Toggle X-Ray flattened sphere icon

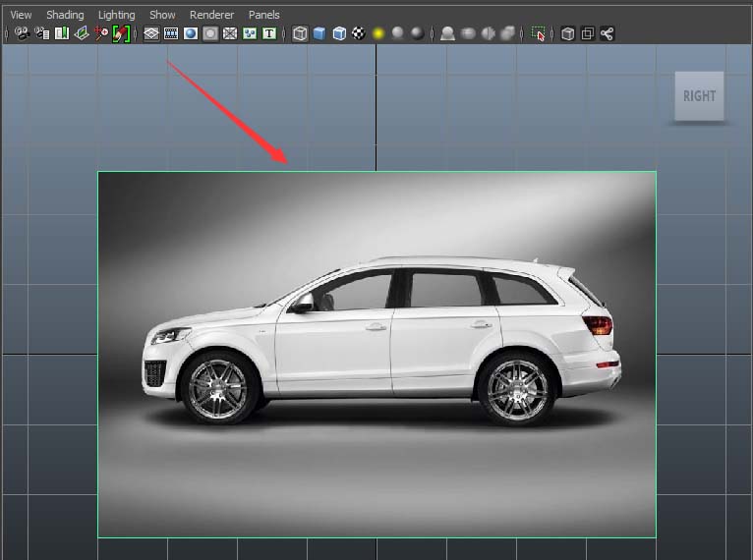tap(468, 33)
